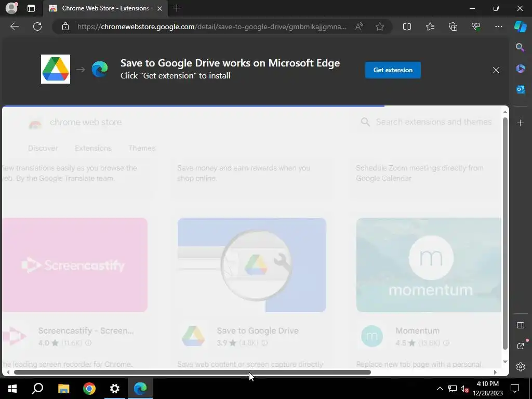The height and width of the screenshot is (399, 532).
Task: Start Read Aloud from the address bar
Action: (x=359, y=26)
